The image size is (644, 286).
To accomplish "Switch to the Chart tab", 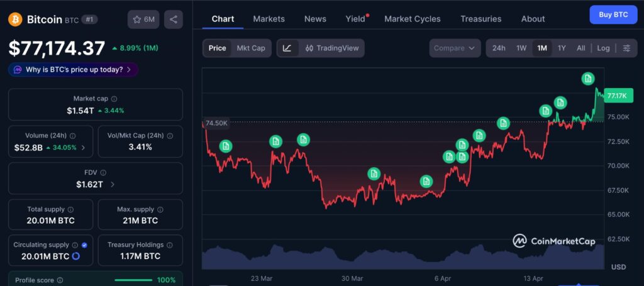I will [223, 19].
